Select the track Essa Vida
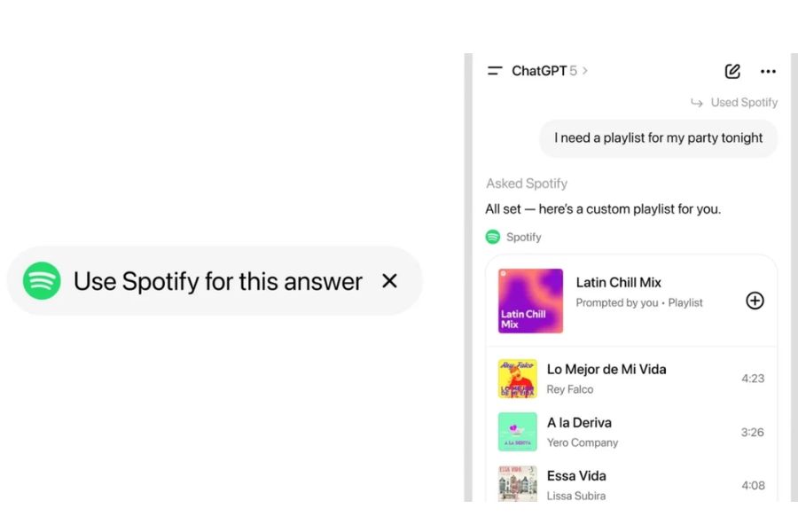 coord(576,476)
